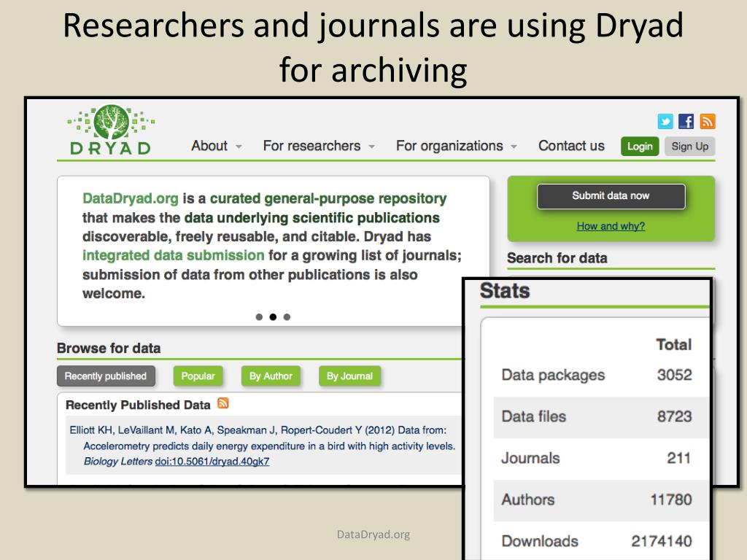Select the second carousel dot

point(273,317)
